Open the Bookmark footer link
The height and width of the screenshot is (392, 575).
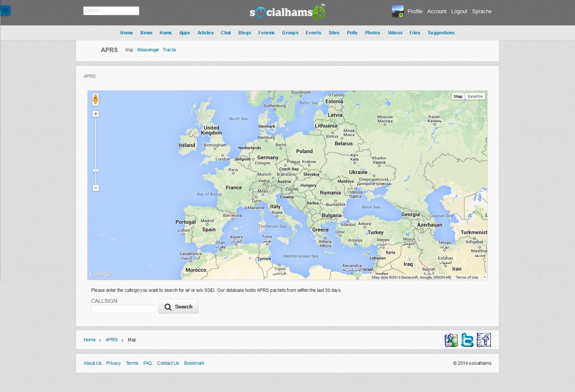[x=194, y=363]
